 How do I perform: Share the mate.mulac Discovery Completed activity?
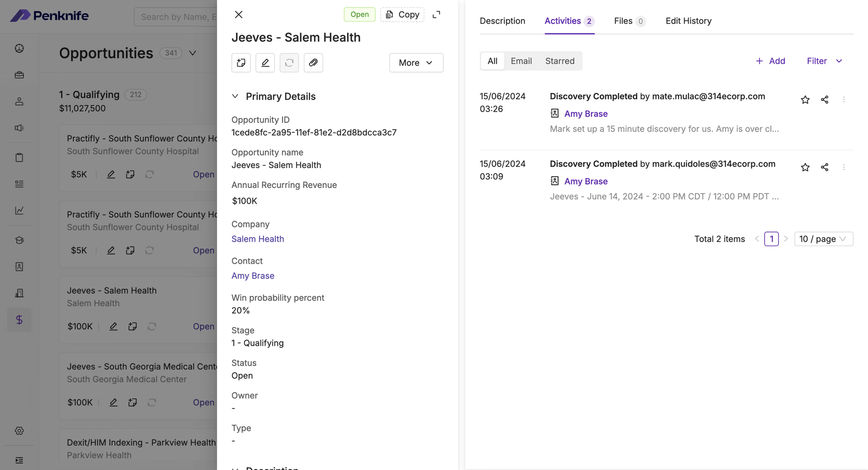point(824,100)
